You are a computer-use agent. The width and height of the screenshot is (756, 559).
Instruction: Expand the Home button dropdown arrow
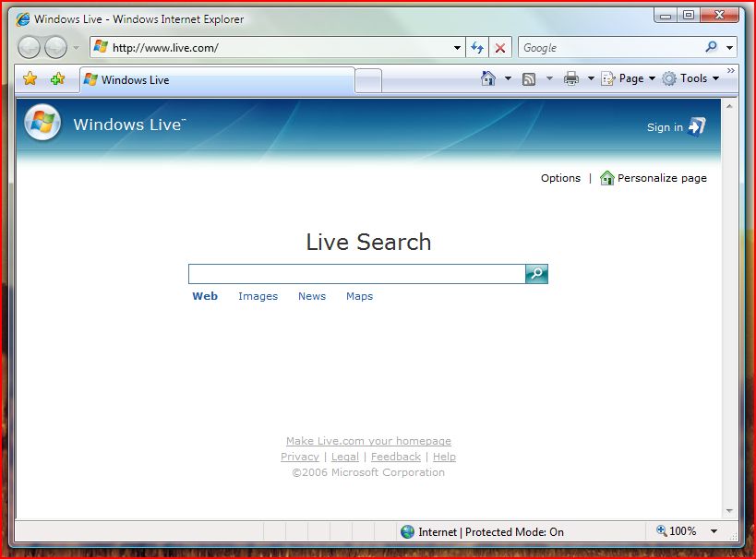coord(508,78)
